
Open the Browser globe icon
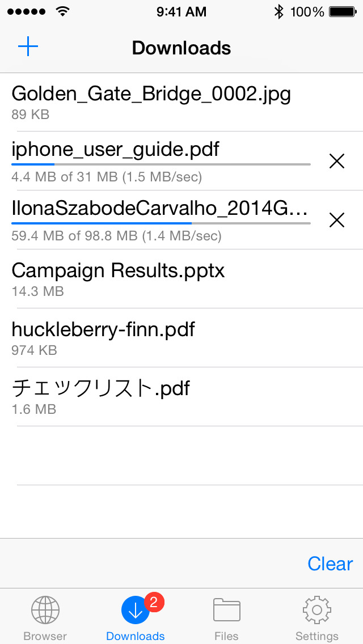coord(45,609)
